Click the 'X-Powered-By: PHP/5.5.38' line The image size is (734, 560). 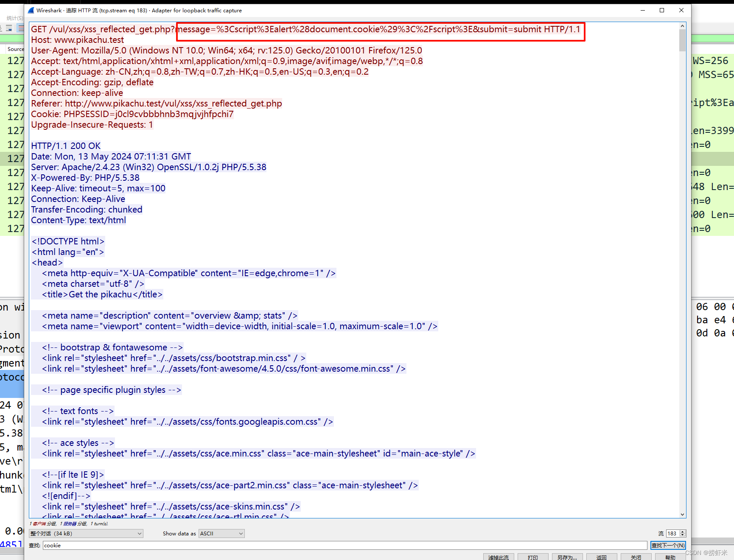pos(85,178)
